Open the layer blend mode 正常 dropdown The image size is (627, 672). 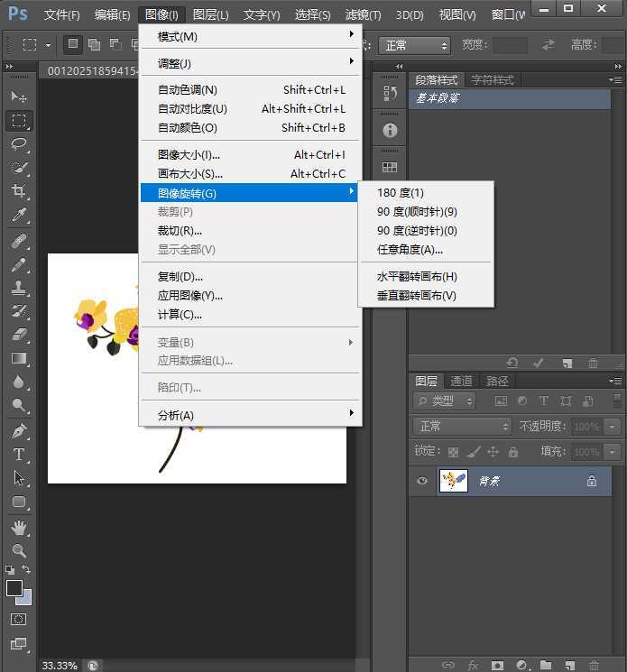coord(463,426)
